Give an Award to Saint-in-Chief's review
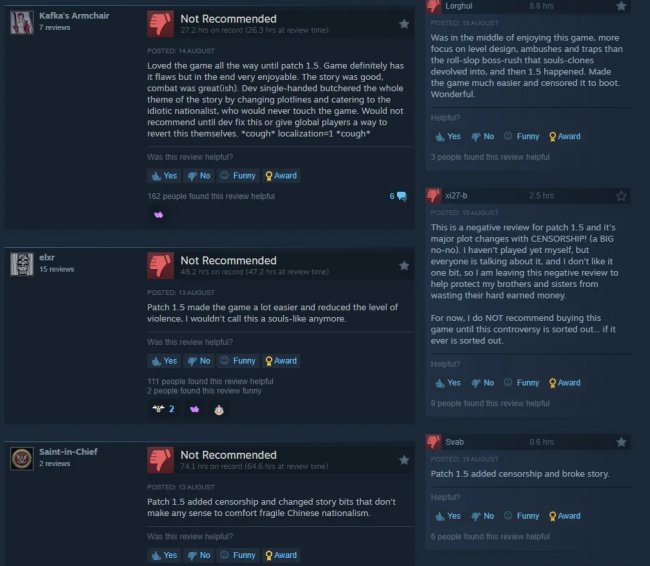The width and height of the screenshot is (650, 566). 281,555
